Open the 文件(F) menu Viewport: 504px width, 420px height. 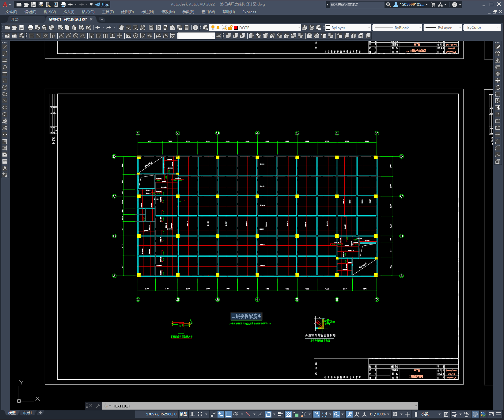(11, 12)
